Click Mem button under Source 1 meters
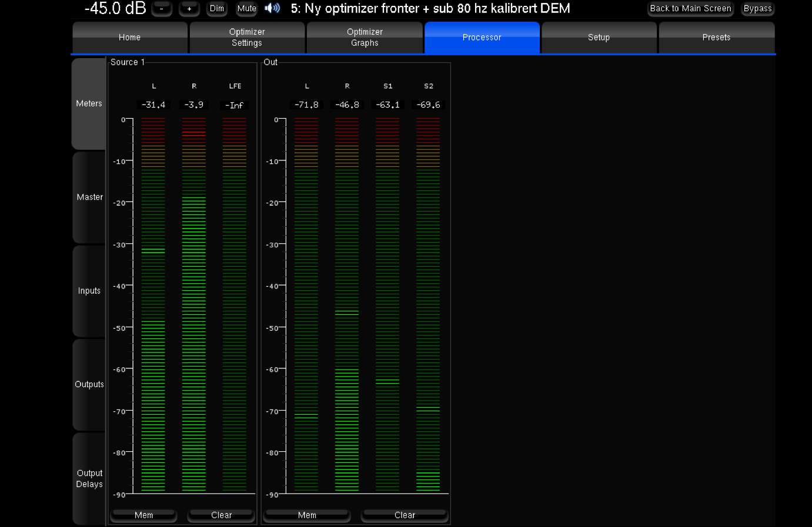 click(144, 515)
